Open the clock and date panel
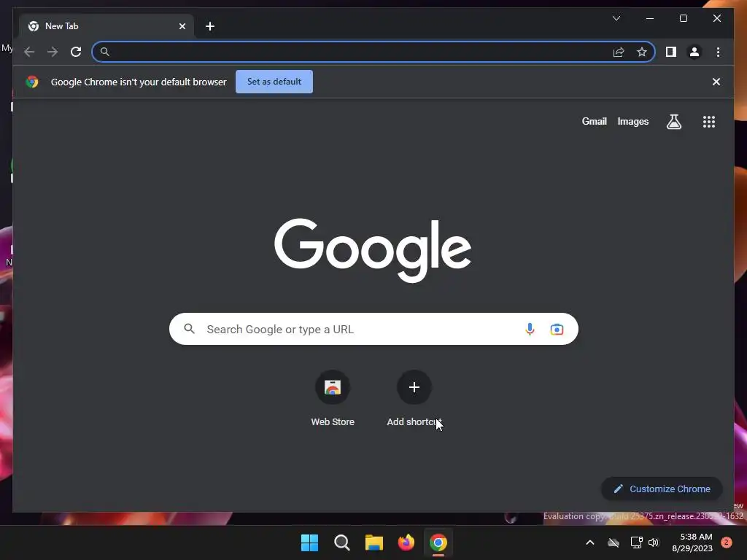This screenshot has width=747, height=560. (x=692, y=542)
